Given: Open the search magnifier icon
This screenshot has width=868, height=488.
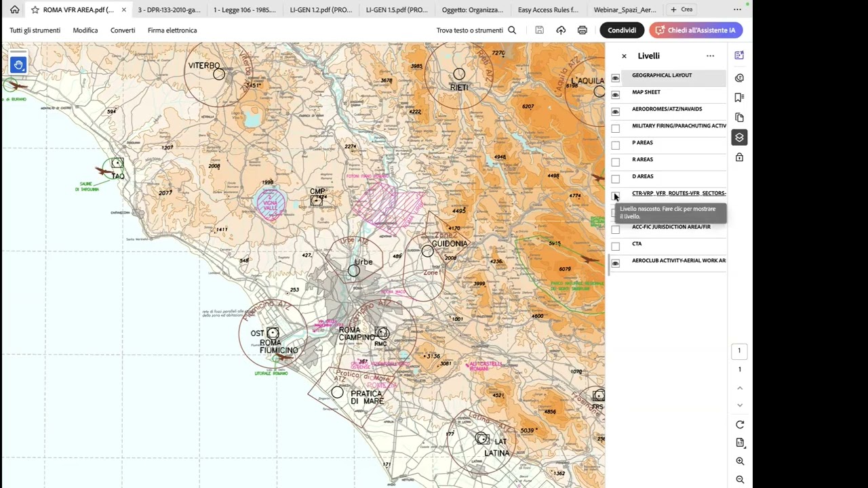Looking at the screenshot, I should click(x=512, y=30).
